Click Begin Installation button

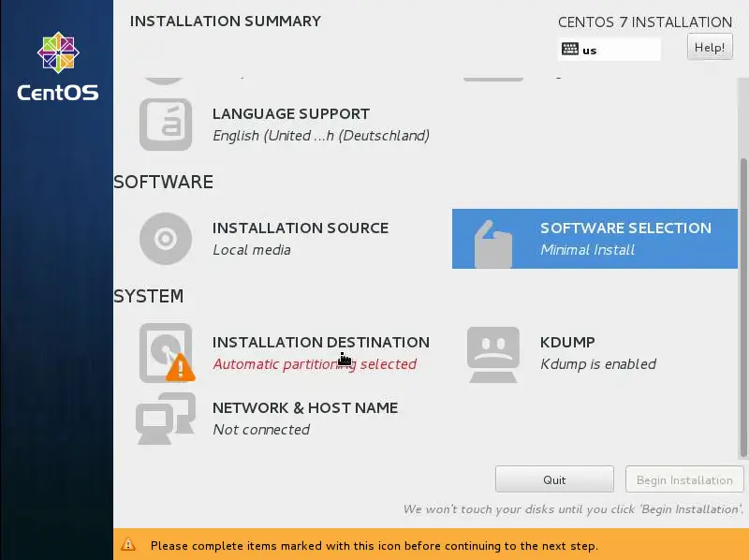pyautogui.click(x=684, y=479)
